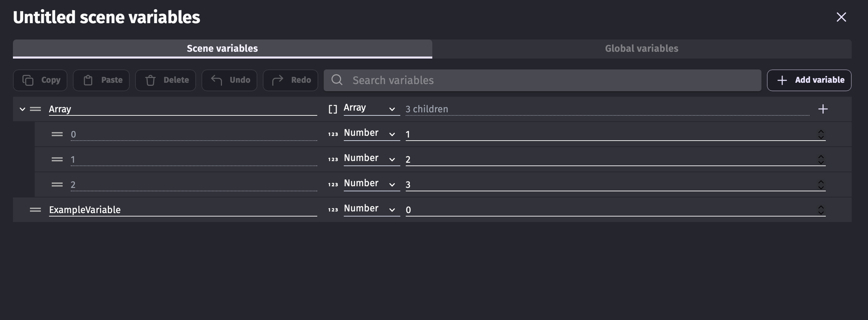Click the magnifier icon in the search bar
This screenshot has width=868, height=320.
click(x=337, y=80)
